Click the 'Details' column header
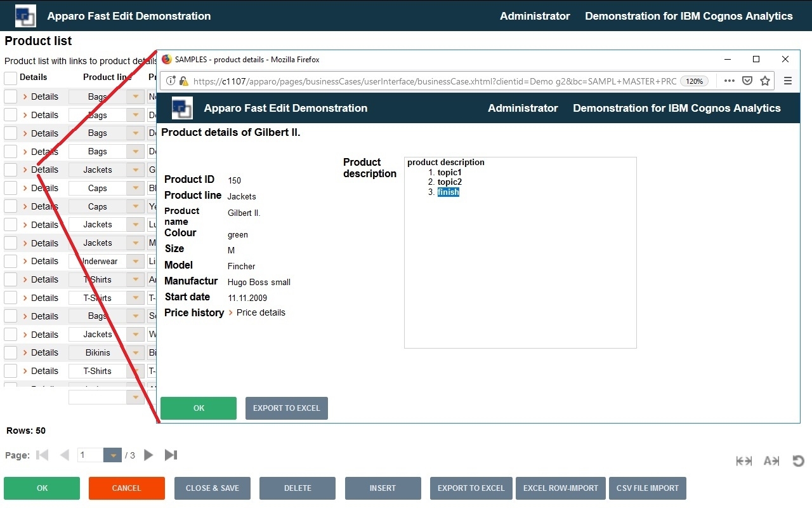Viewport: 812px width, 508px height. [x=34, y=77]
